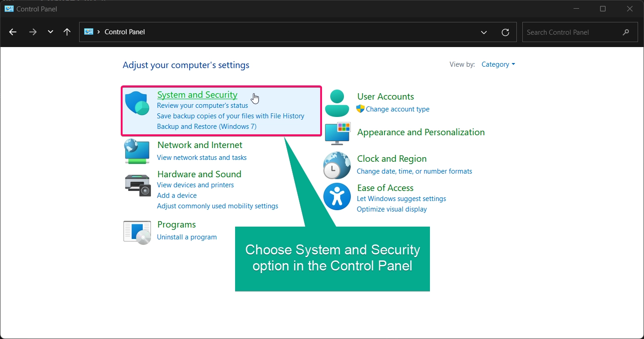
Task: Click the Ease of Access icon
Action: pos(337,196)
